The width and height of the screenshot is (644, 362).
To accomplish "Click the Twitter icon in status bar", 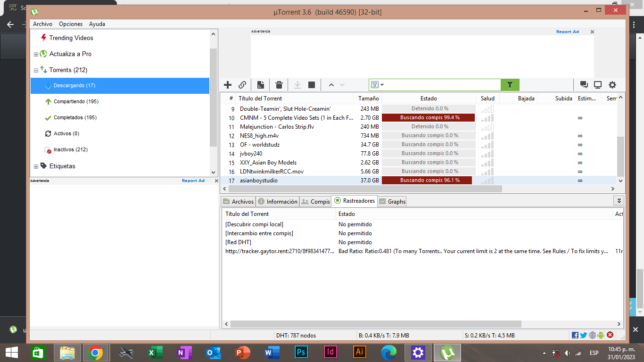I will 584,335.
